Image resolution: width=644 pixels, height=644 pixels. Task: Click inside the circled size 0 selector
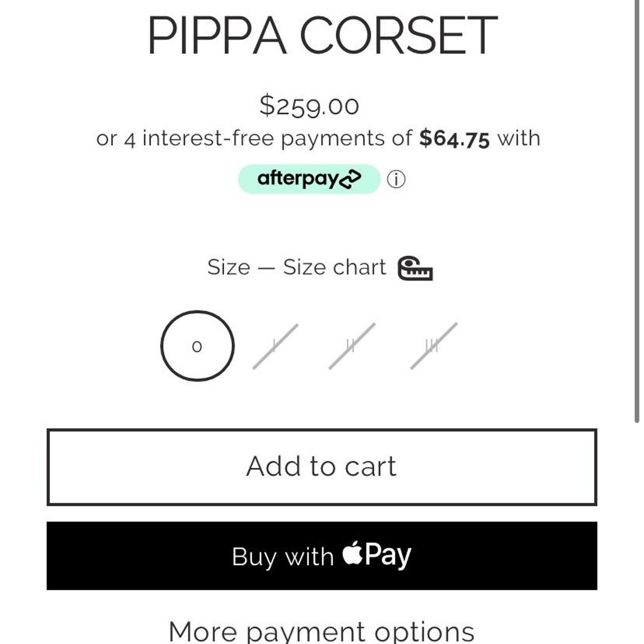[x=197, y=346]
